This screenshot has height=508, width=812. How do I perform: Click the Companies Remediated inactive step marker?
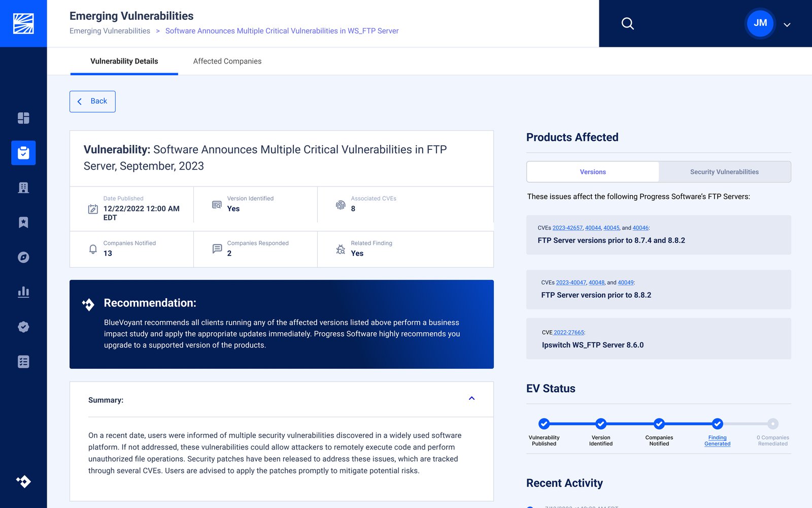click(773, 424)
